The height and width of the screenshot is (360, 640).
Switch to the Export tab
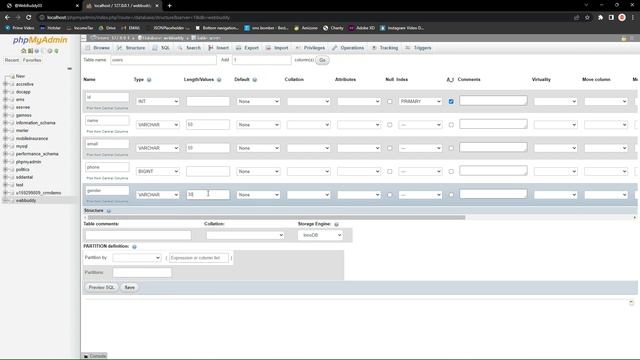coord(247,48)
